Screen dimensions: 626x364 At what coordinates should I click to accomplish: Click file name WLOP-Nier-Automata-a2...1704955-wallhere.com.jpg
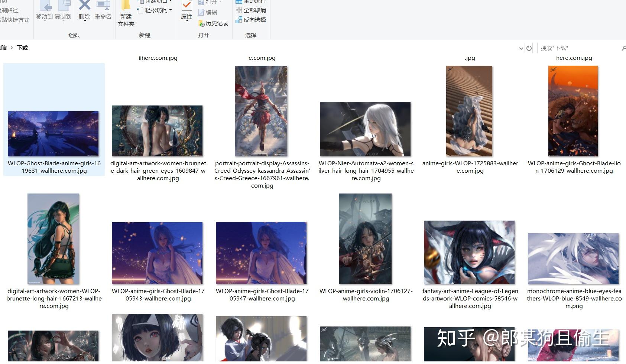366,171
